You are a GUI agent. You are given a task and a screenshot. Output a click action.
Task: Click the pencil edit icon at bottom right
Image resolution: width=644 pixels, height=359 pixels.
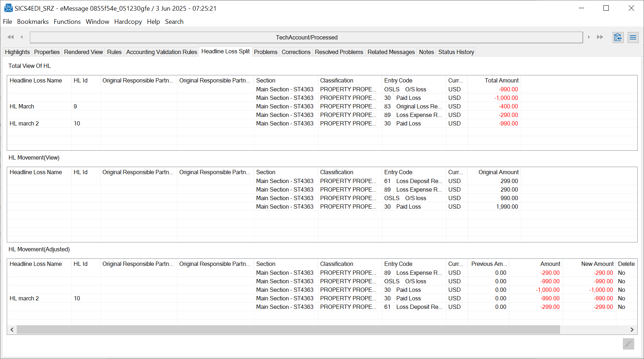click(x=628, y=344)
